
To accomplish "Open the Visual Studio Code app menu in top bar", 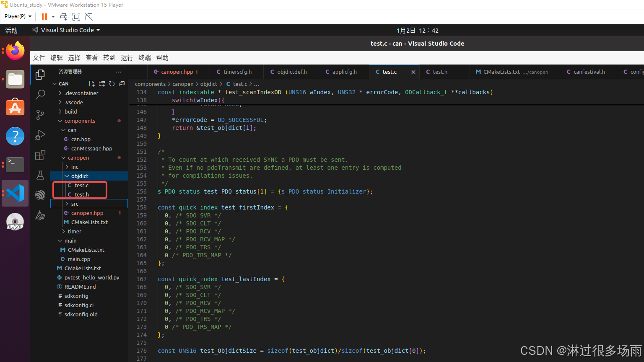I will (67, 30).
